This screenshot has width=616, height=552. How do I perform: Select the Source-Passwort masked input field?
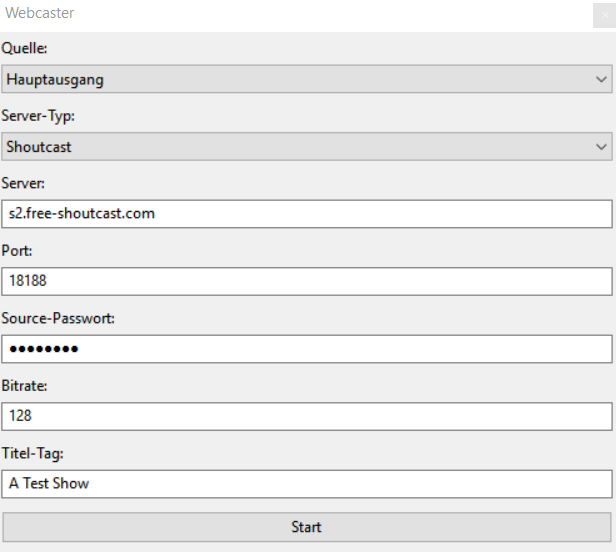coord(307,349)
